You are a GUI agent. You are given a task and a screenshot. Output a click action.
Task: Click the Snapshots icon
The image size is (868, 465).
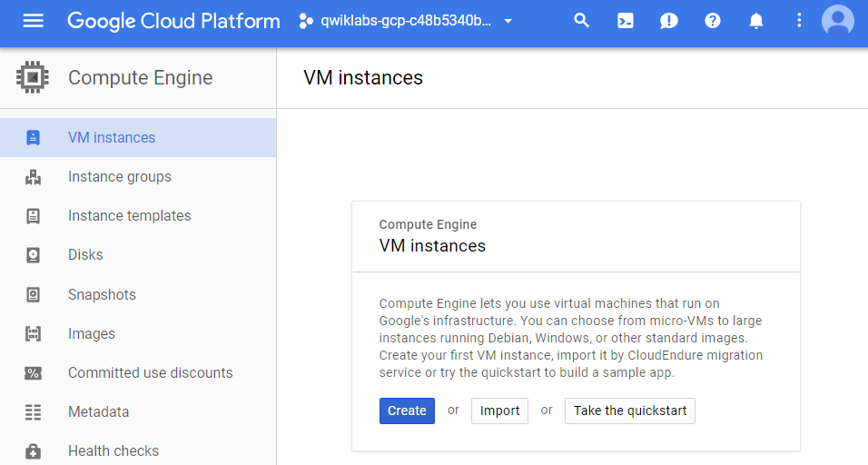click(34, 294)
